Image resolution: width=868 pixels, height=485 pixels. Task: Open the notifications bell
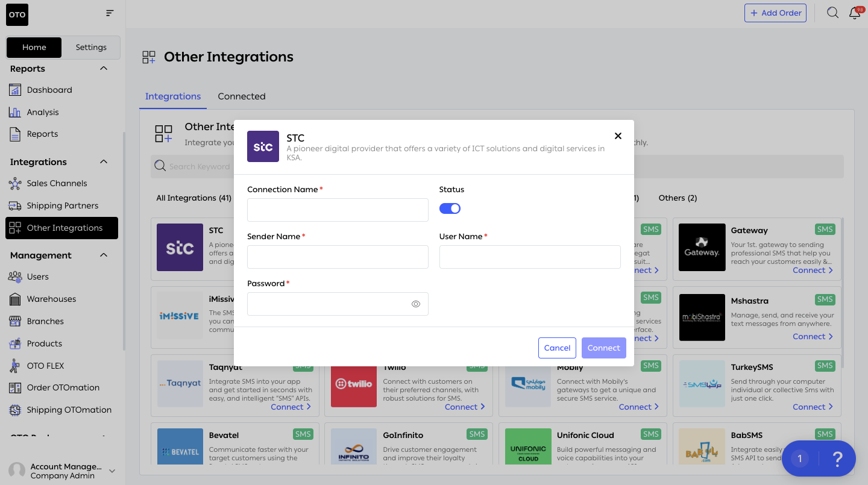click(855, 13)
